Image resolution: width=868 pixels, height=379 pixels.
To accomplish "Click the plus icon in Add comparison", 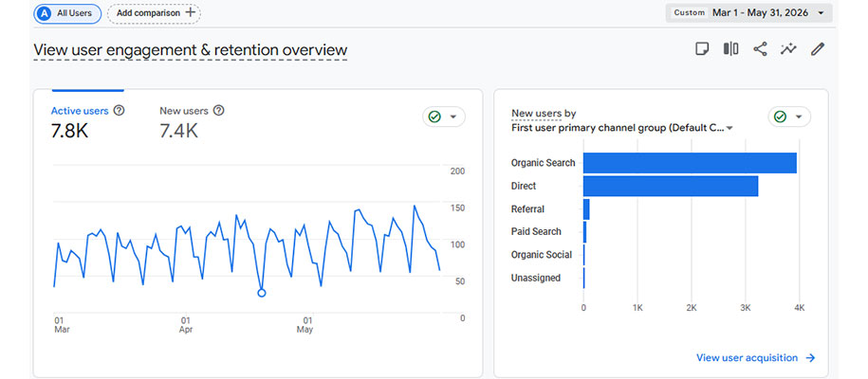I will pyautogui.click(x=190, y=12).
